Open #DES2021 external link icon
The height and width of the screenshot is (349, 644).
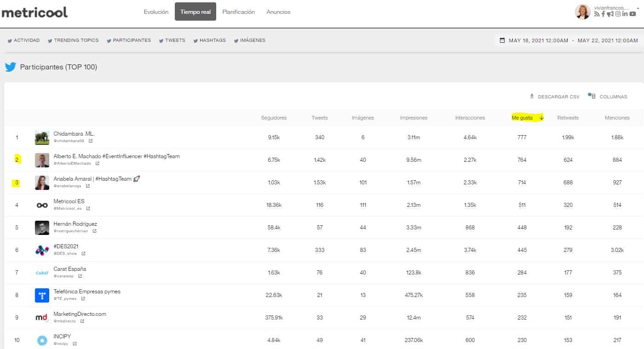(83, 254)
